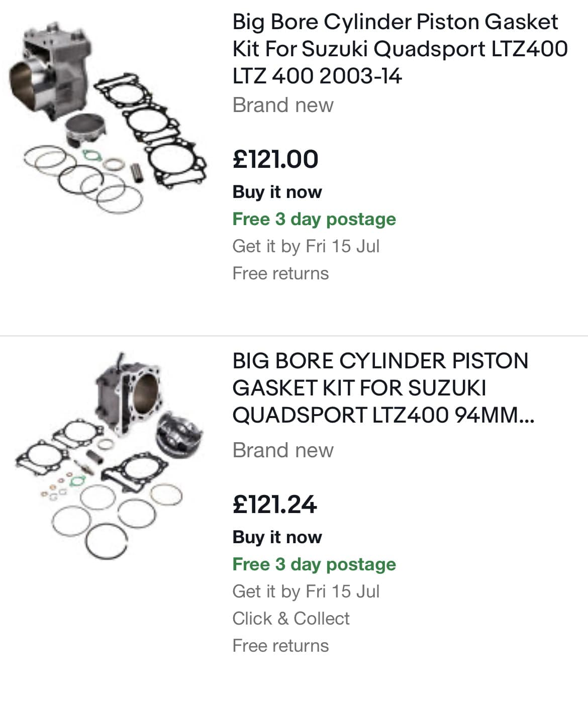Click the piston in the second listing photo
Image resolution: width=588 pixels, height=707 pixels.
click(x=179, y=432)
